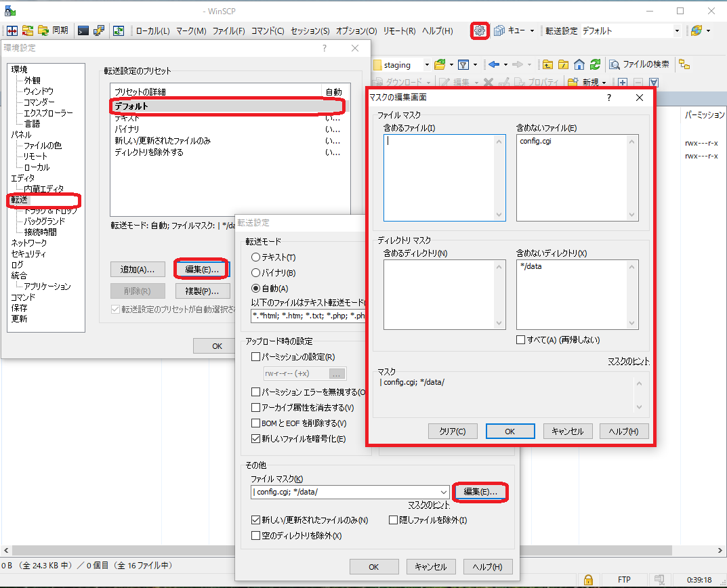This screenshot has width=727, height=588.
Task: Select the 自動(A) transfer mode radio
Action: pos(255,289)
